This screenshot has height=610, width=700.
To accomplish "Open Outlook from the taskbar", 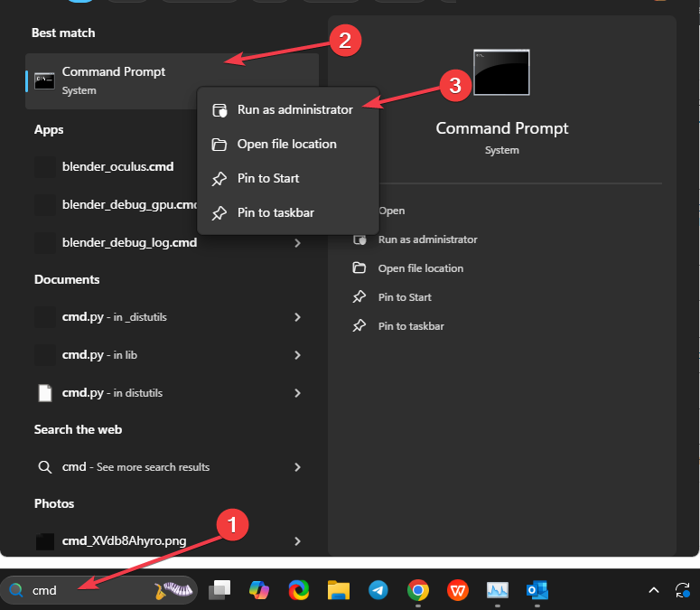I will tap(537, 590).
